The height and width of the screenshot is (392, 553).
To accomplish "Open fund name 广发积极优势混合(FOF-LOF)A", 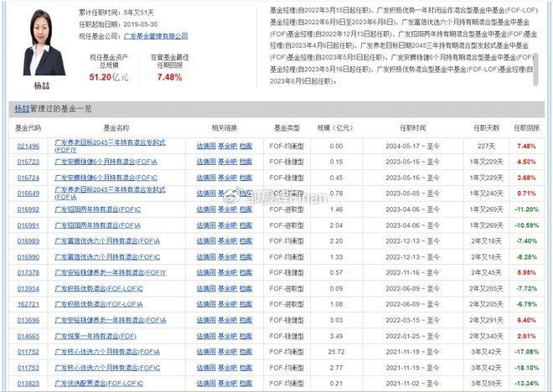I will click(x=99, y=304).
